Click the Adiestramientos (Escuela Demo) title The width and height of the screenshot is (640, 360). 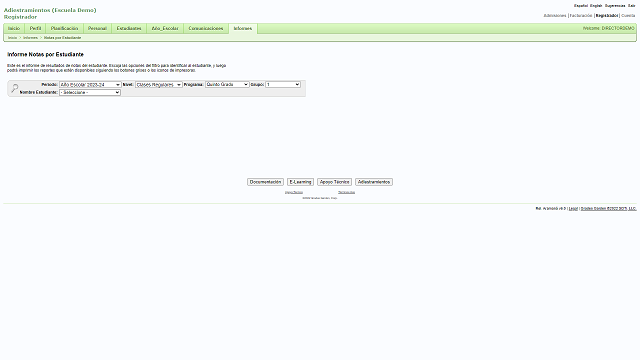50,10
